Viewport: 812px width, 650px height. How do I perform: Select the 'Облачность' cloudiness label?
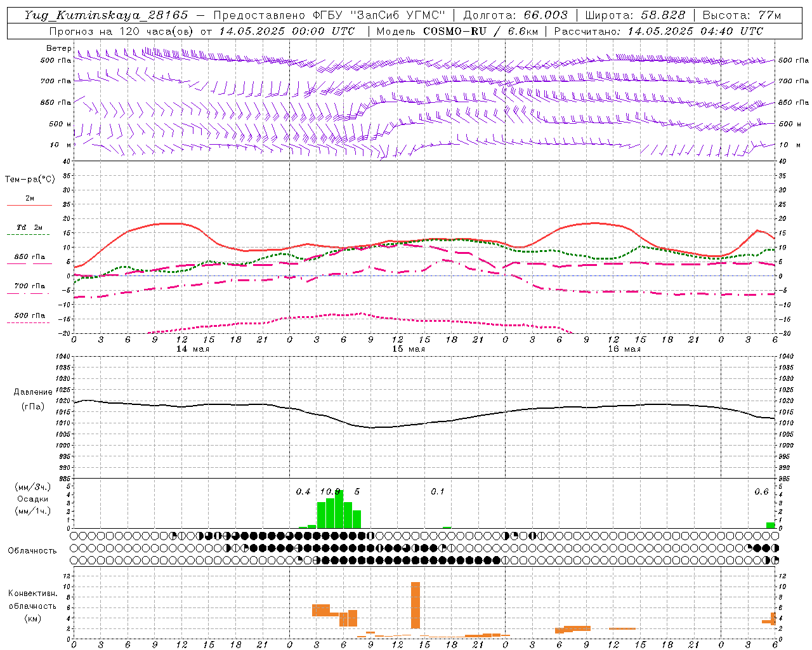tap(32, 551)
